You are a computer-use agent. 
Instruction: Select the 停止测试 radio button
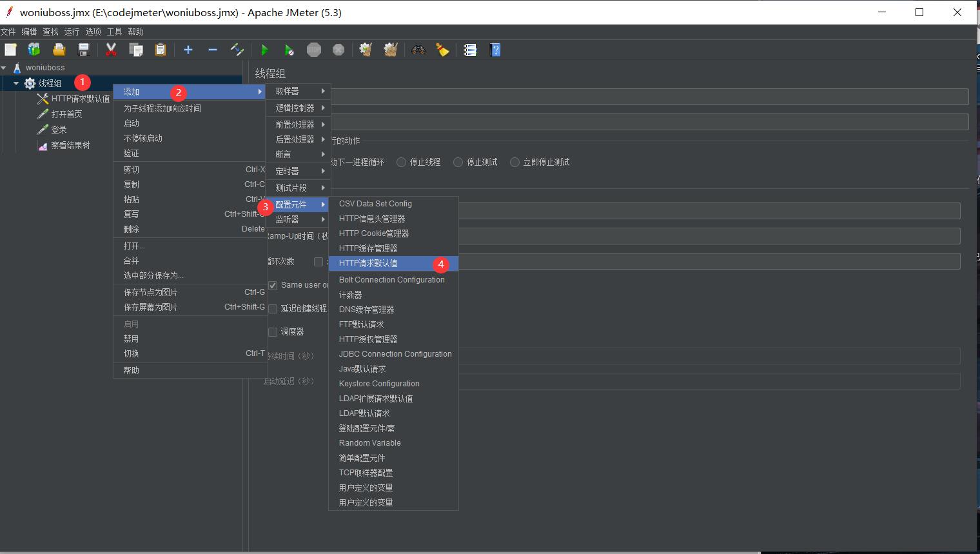(458, 162)
